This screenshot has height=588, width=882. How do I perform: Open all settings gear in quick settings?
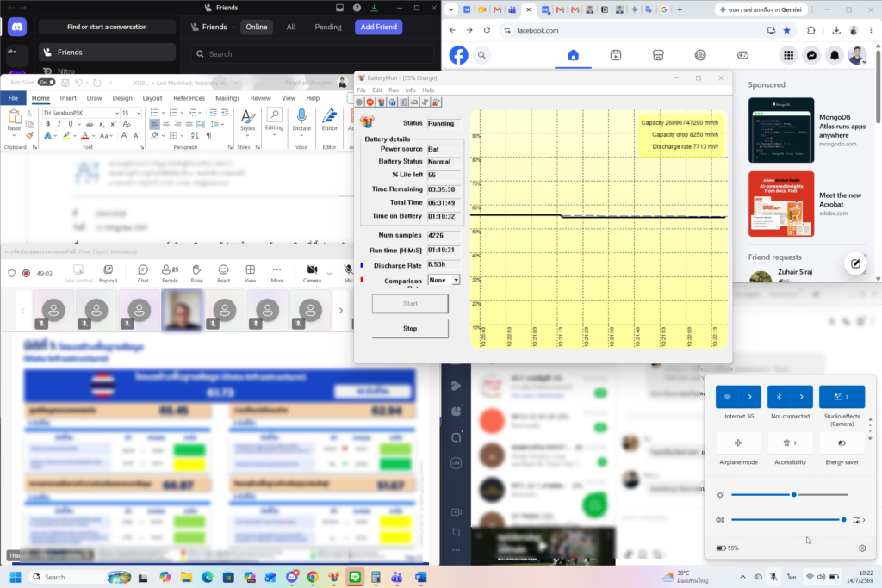point(862,548)
